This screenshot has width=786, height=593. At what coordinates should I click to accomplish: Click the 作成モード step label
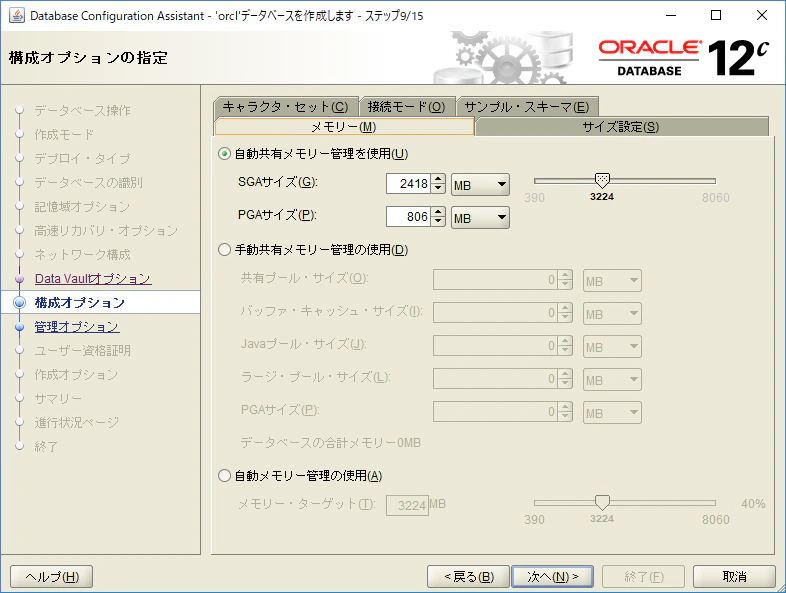[x=64, y=134]
